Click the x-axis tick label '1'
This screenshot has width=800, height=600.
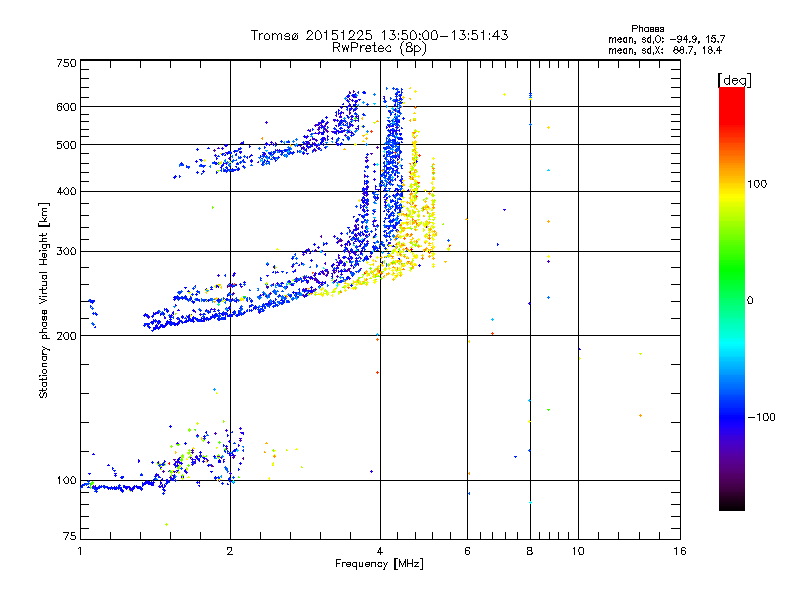tap(80, 551)
